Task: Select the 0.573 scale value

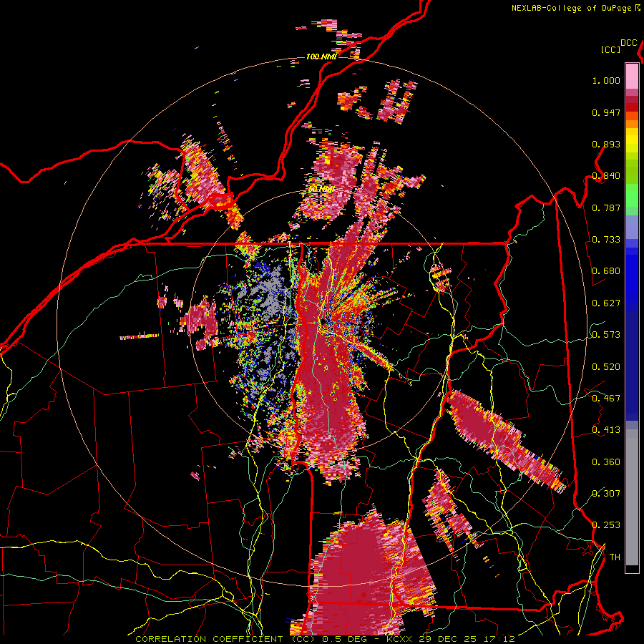Action: 606,335
